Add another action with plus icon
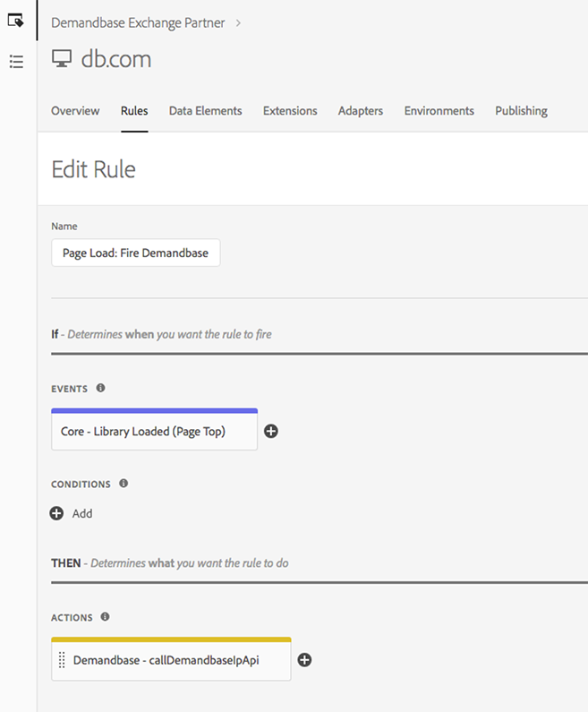588x712 pixels. (304, 660)
